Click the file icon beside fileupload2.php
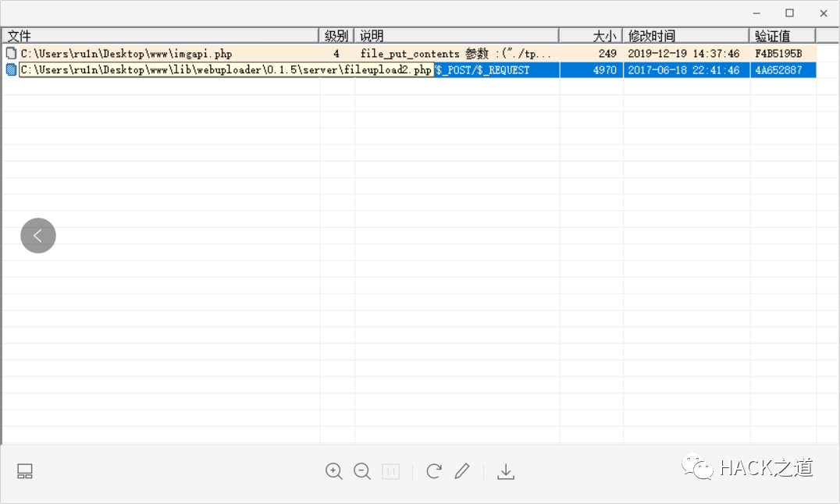The image size is (840, 504). tap(10, 69)
